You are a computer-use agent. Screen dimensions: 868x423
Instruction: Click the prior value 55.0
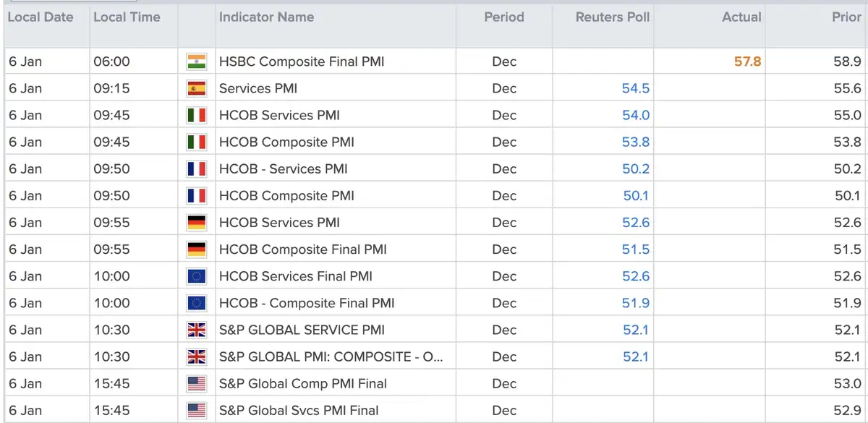coord(847,115)
